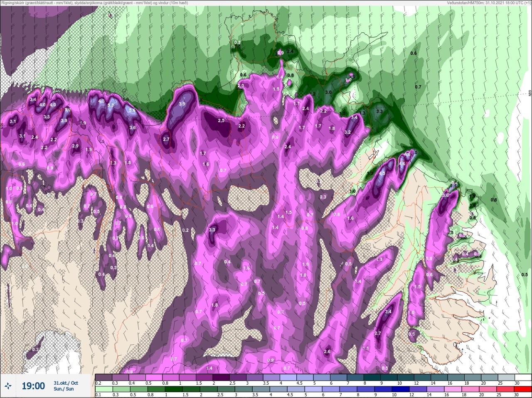Click the 'Sun./ Sun' weekday text
This screenshot has width=532, height=398.
(x=64, y=389)
